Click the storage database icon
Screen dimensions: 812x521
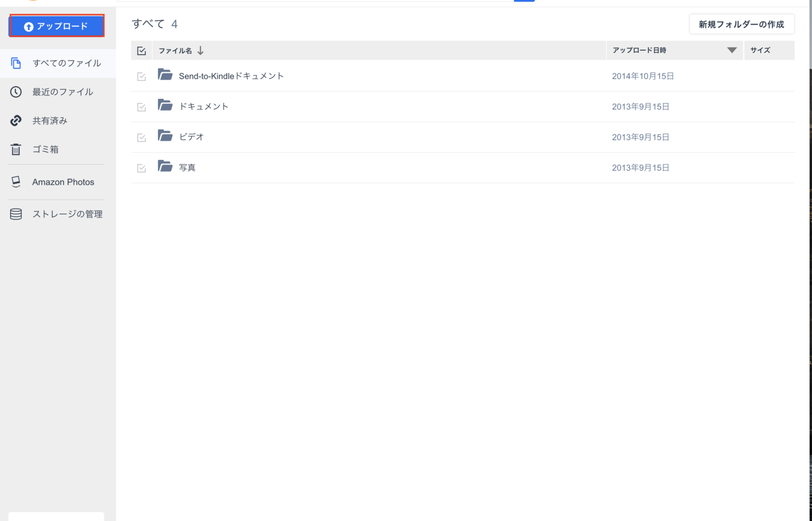click(x=16, y=214)
